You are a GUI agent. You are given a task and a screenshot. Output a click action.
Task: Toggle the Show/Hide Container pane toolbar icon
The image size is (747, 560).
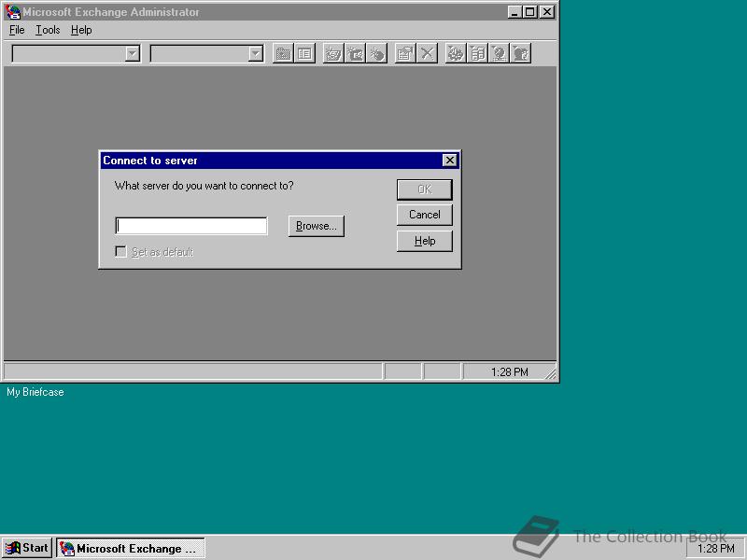305,53
